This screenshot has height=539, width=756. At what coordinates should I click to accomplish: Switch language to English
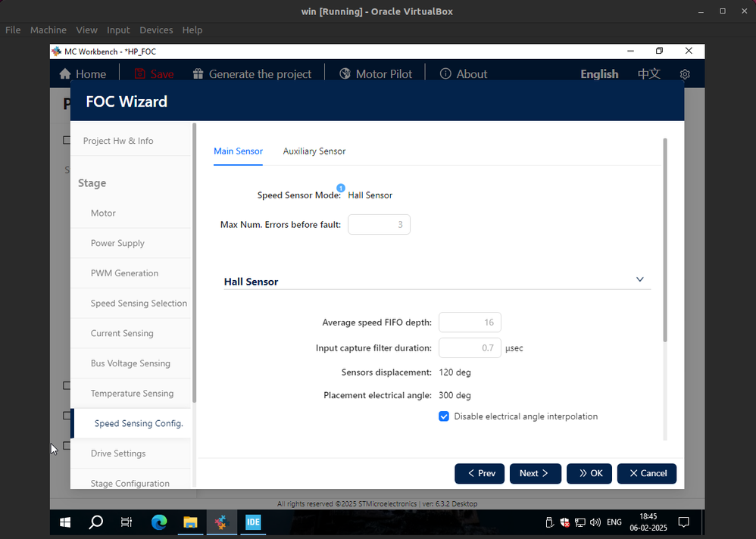(x=599, y=73)
